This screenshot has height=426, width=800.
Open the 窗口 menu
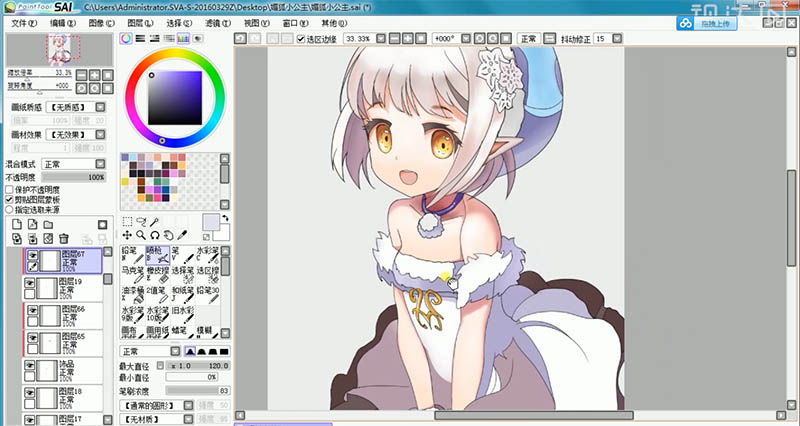(x=295, y=23)
